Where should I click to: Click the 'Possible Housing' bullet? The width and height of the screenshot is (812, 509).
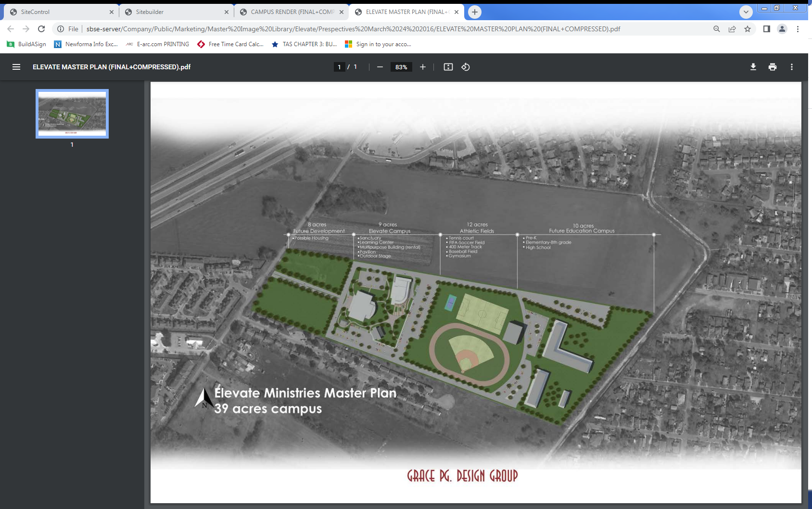311,238
